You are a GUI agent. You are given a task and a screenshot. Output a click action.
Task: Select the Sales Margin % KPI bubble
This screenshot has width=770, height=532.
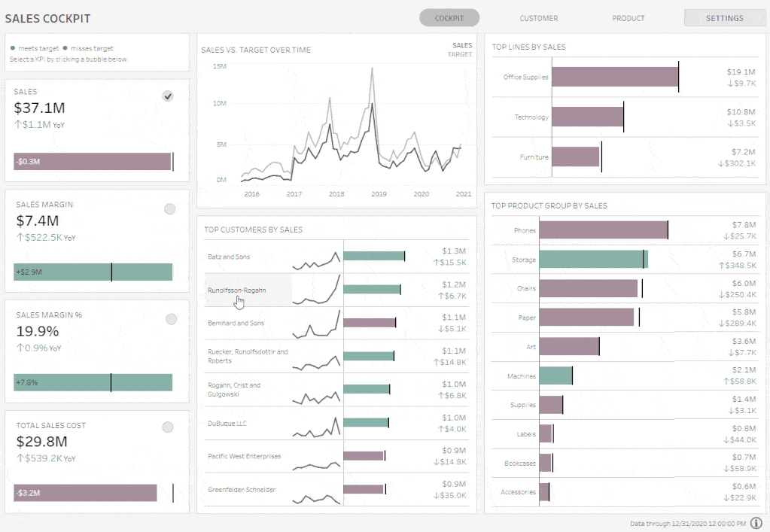[x=171, y=319]
